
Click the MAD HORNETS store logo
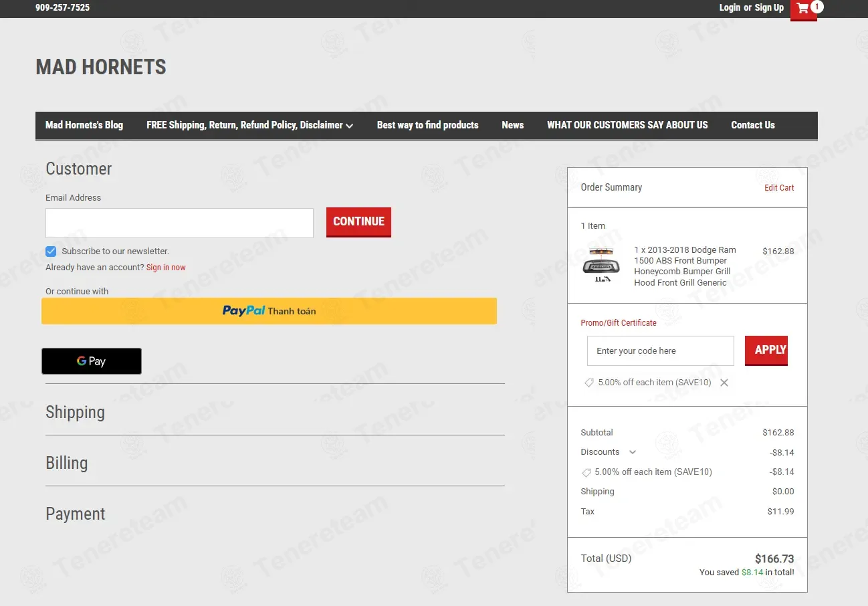click(101, 67)
